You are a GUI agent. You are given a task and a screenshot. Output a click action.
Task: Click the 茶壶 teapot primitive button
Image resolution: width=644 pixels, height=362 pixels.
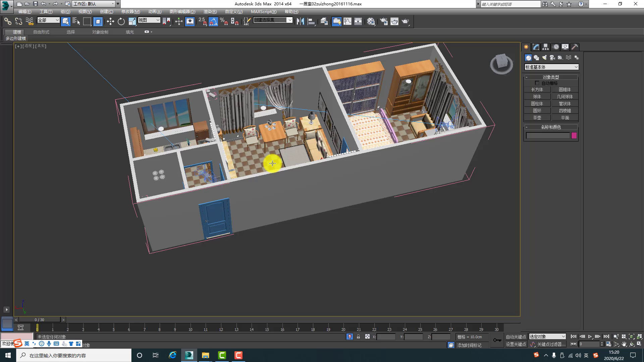[537, 118]
